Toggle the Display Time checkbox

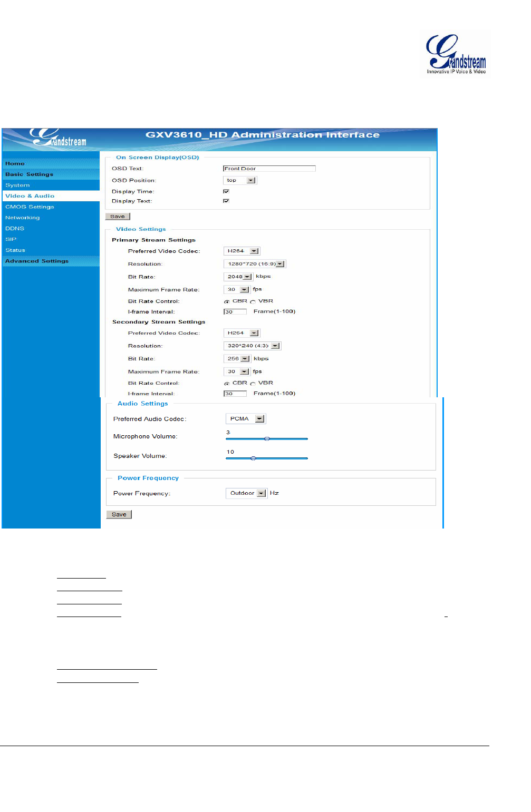(x=226, y=191)
